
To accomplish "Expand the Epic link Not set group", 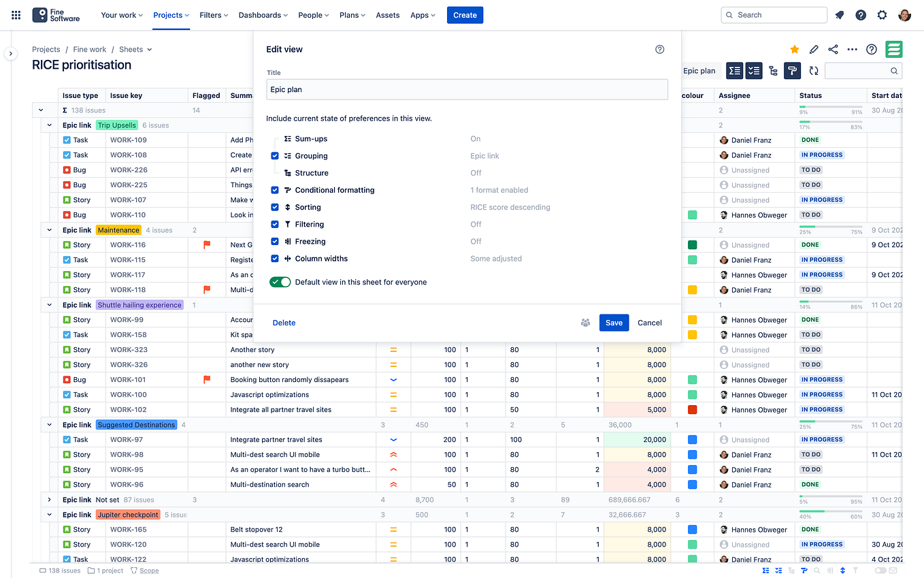I will tap(48, 499).
